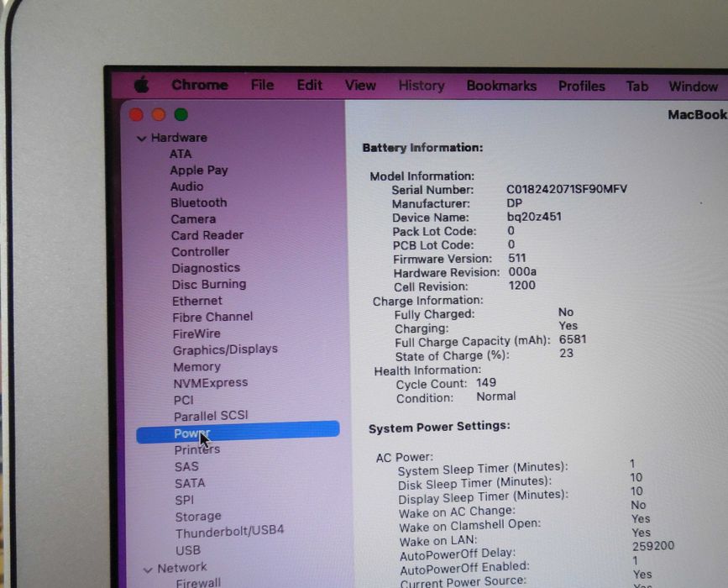Click Cycle Count value 149
This screenshot has height=588, width=728.
coord(486,383)
